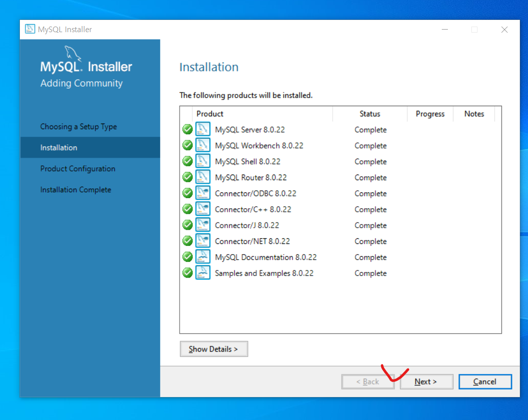Click Complete status of MySQL Server
This screenshot has width=528, height=420.
tap(370, 130)
